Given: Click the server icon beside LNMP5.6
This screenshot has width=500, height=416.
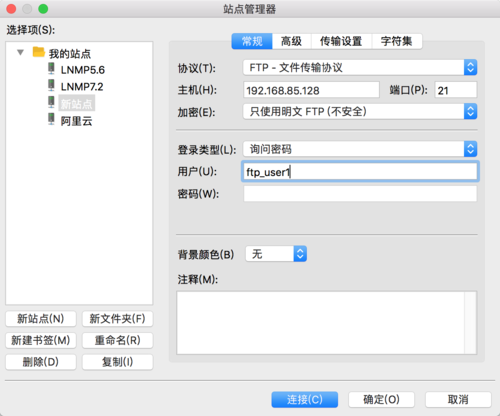Looking at the screenshot, I should click(51, 68).
